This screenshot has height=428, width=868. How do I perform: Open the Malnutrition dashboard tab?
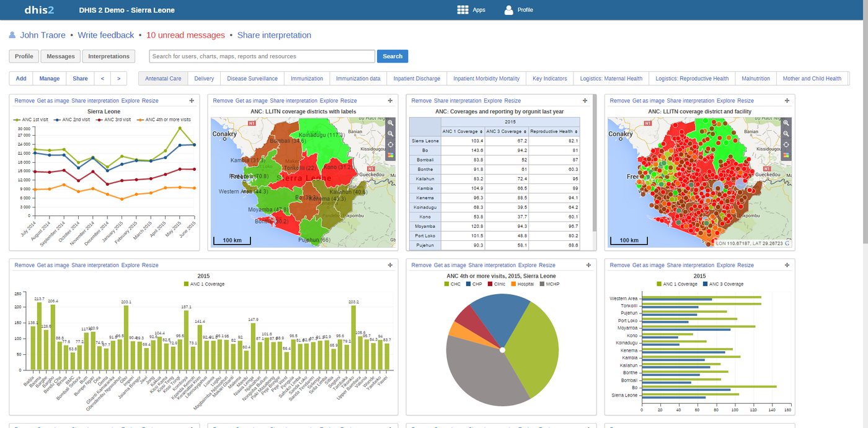click(756, 79)
